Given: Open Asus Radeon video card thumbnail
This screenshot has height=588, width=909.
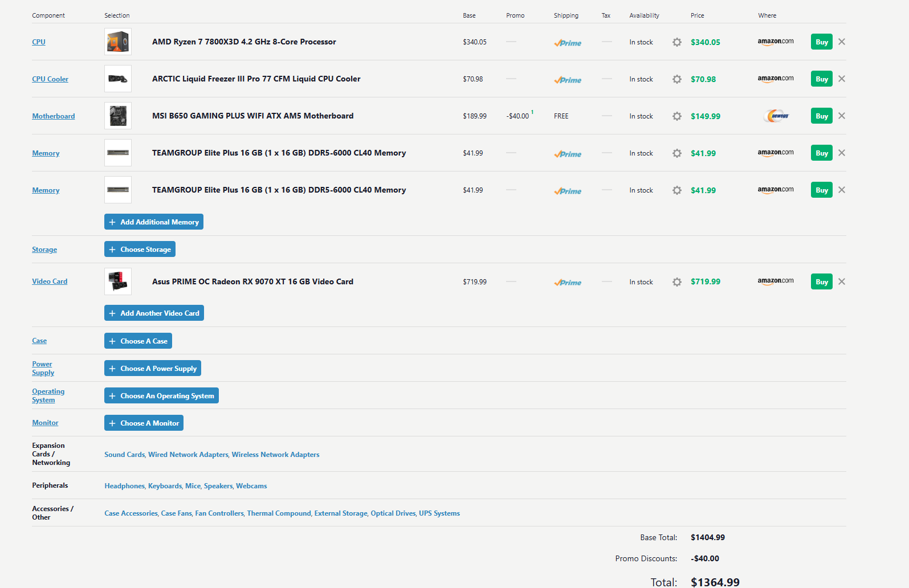Looking at the screenshot, I should click(118, 281).
